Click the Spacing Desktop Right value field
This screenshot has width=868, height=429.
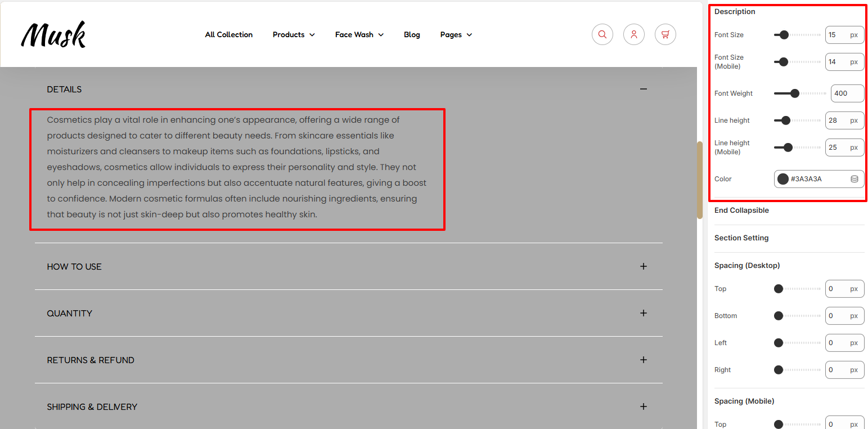pyautogui.click(x=844, y=370)
